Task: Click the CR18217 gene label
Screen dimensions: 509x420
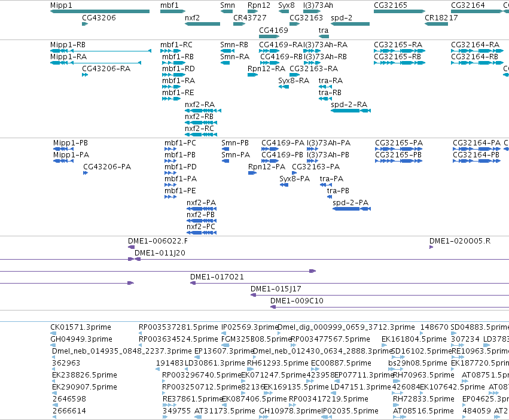Action: coord(441,17)
